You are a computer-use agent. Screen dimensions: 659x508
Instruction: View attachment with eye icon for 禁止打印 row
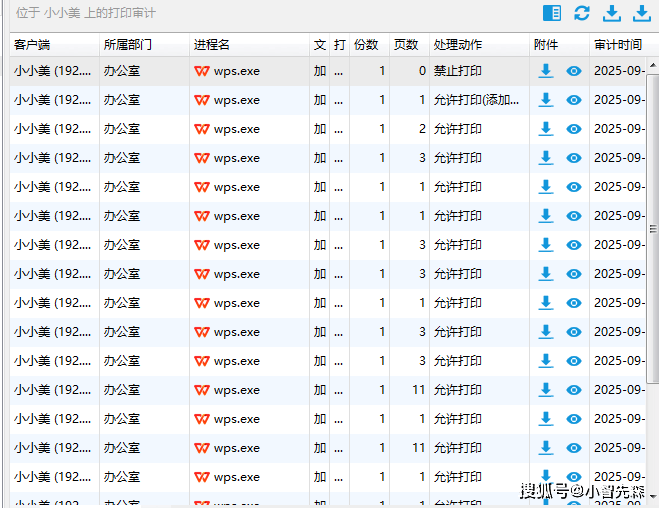tap(574, 71)
